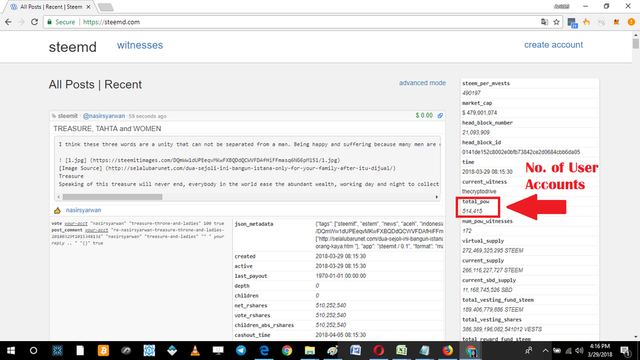This screenshot has width=640, height=360.
Task: Switch to advanced mode
Action: click(422, 83)
